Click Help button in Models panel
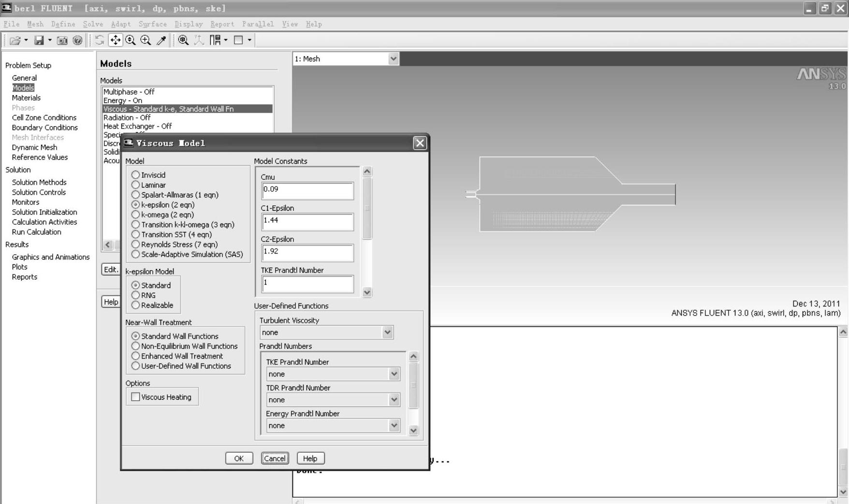Viewport: 849px width, 504px height. (111, 302)
